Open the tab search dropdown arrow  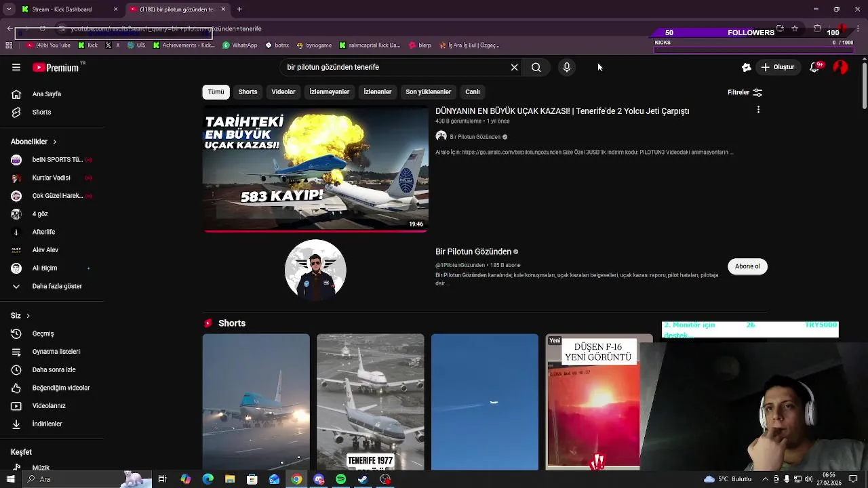coord(9,9)
